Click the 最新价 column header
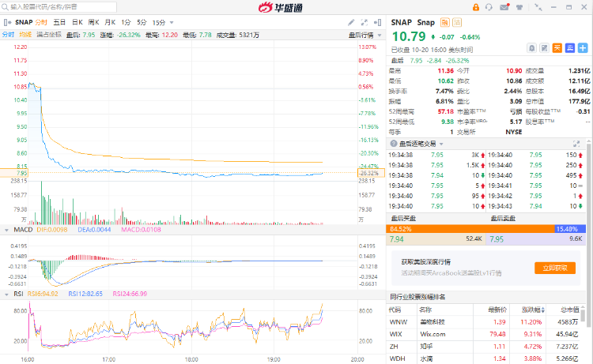The height and width of the screenshot is (364, 593). 497,310
